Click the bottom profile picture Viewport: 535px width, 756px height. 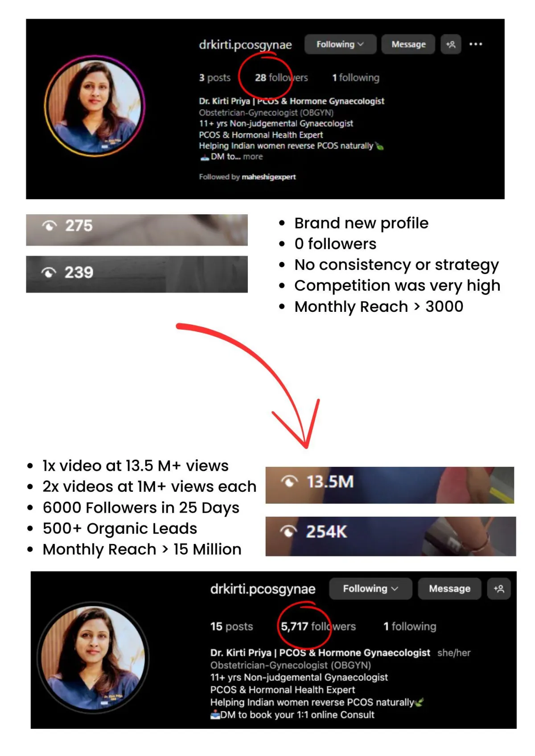pyautogui.click(x=93, y=658)
